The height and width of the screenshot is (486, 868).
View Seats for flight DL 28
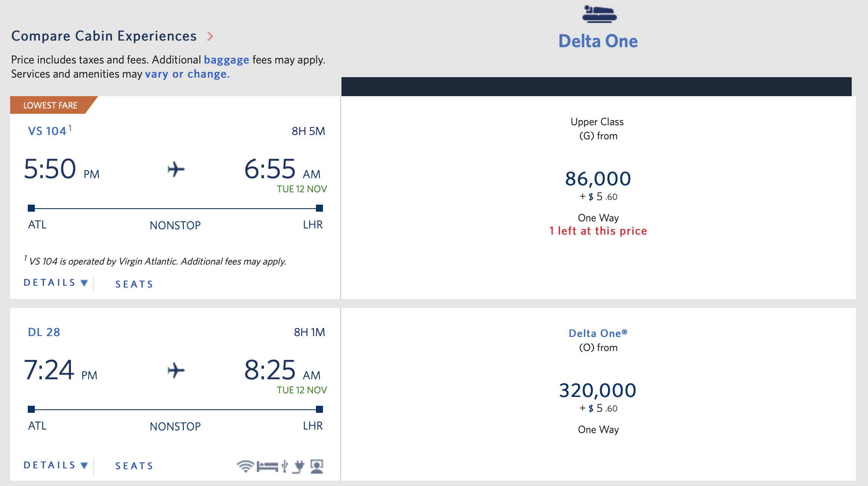134,466
